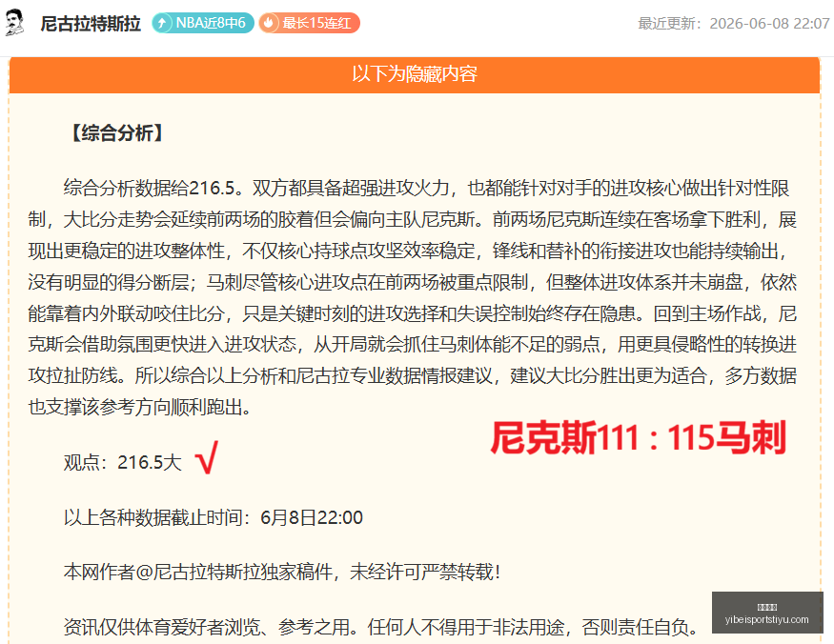Click the 以上各种数据截止时间 line
The image size is (834, 644).
pyautogui.click(x=214, y=517)
